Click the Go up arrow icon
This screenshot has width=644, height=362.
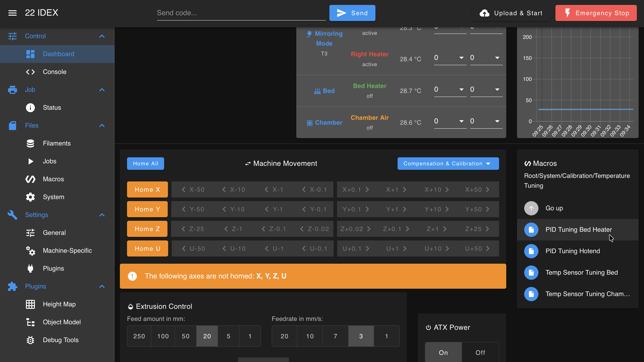(531, 208)
